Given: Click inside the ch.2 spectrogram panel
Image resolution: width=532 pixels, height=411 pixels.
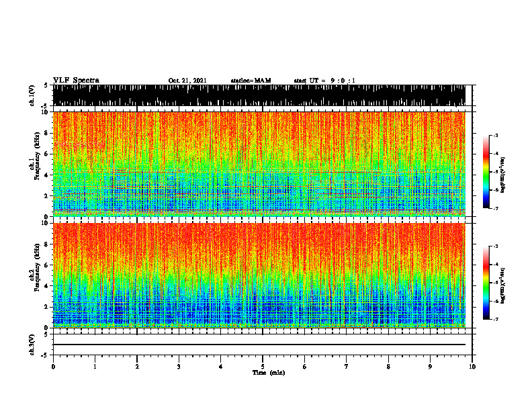Looking at the screenshot, I should (259, 275).
